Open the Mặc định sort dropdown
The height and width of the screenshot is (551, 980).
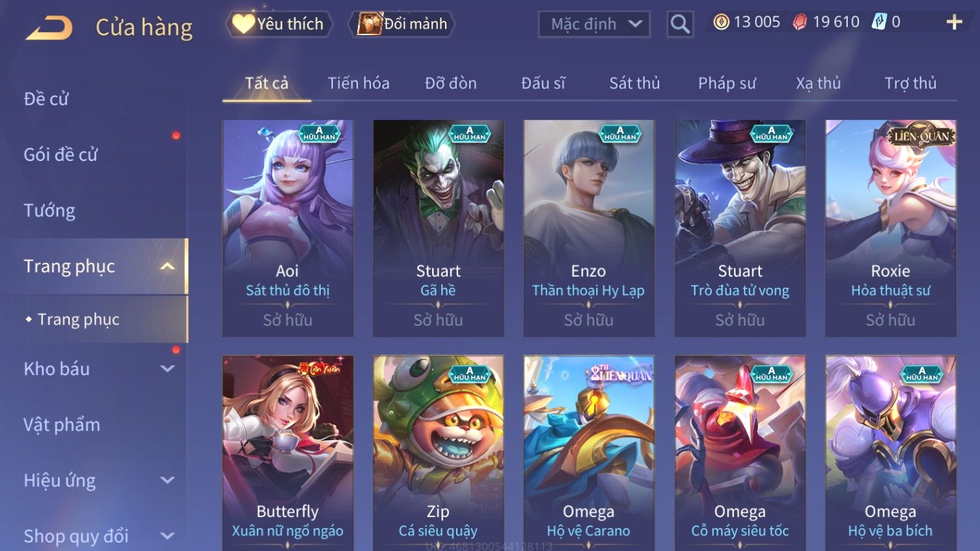pyautogui.click(x=594, y=24)
